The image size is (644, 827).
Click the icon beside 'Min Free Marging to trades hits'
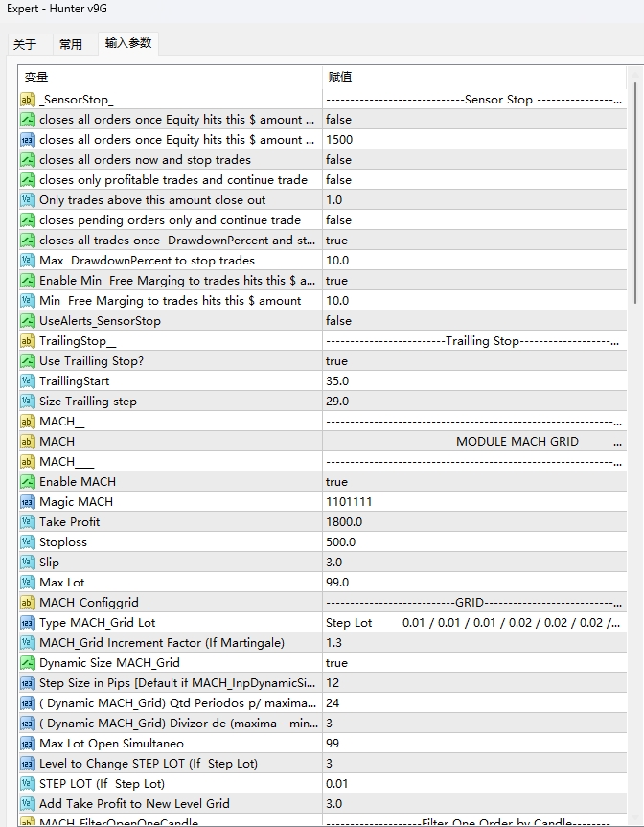(28, 301)
